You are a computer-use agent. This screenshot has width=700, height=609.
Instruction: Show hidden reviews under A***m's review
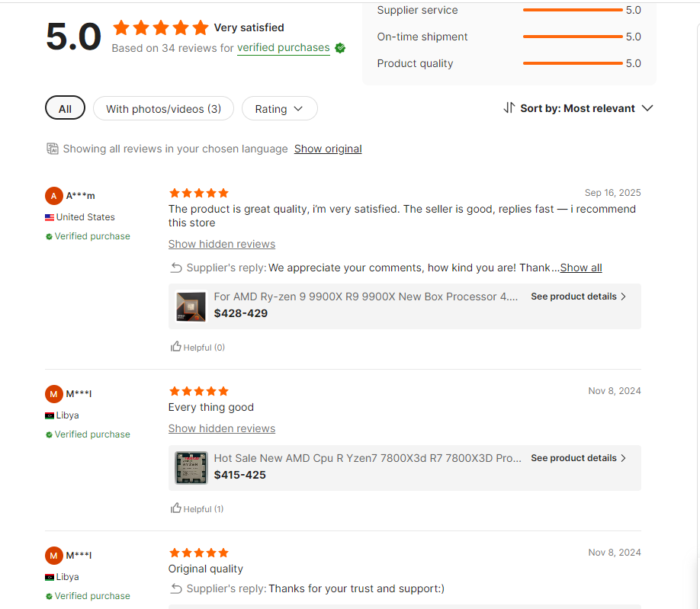[x=222, y=244]
